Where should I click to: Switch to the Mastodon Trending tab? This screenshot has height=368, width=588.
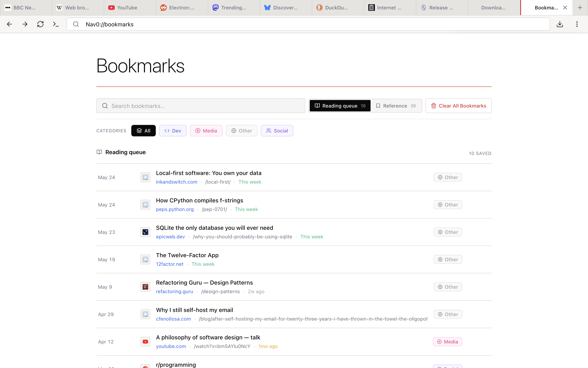coord(234,8)
